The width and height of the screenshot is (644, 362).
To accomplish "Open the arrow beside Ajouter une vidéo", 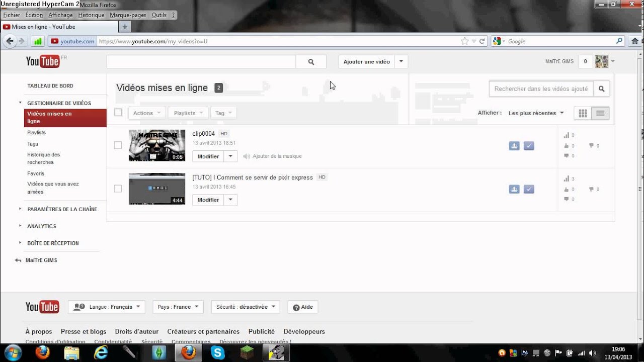I will click(x=401, y=62).
